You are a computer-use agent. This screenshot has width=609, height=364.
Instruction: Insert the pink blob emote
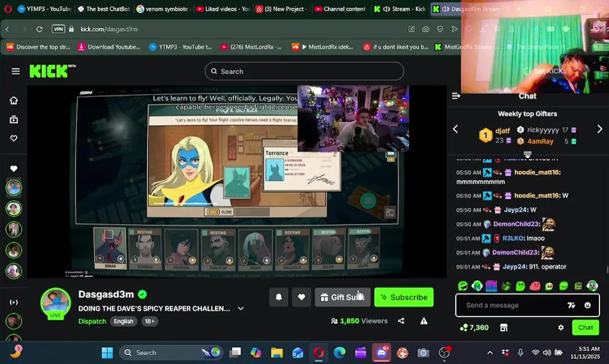pos(535,286)
